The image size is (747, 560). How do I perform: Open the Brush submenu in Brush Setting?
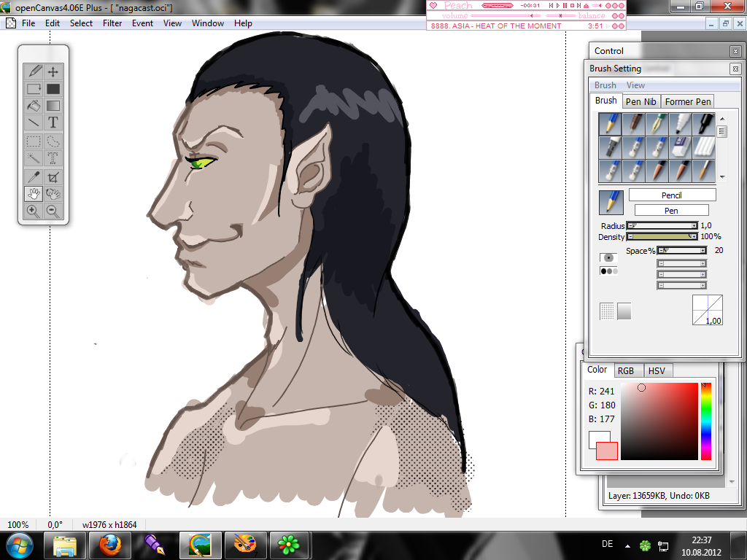pos(605,85)
